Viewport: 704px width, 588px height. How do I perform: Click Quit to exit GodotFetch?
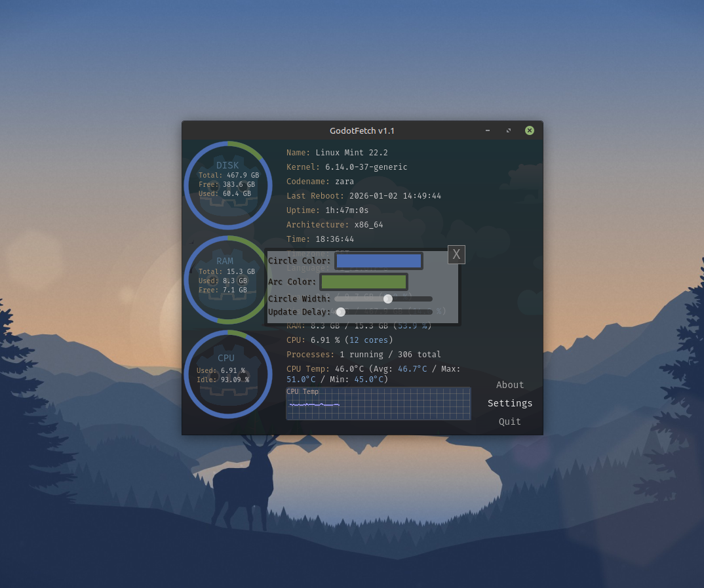click(x=509, y=422)
